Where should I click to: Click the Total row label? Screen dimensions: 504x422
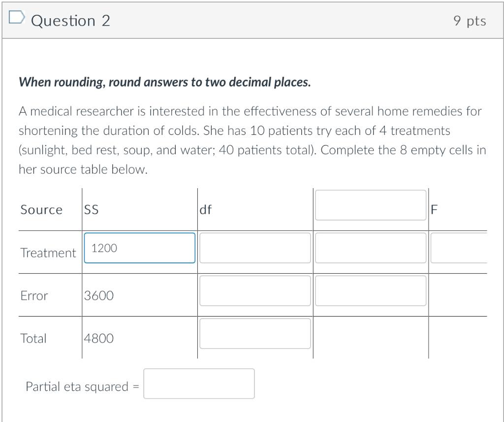(33, 338)
